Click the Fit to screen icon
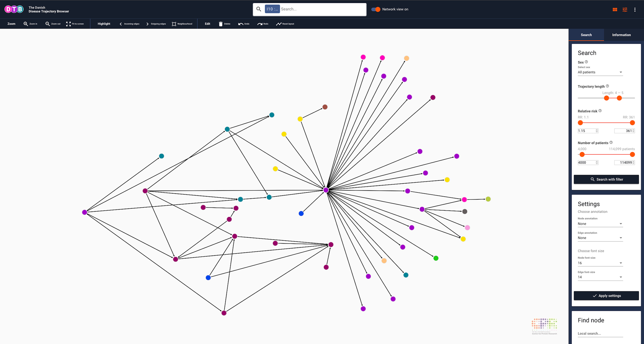The image size is (644, 344). 68,24
